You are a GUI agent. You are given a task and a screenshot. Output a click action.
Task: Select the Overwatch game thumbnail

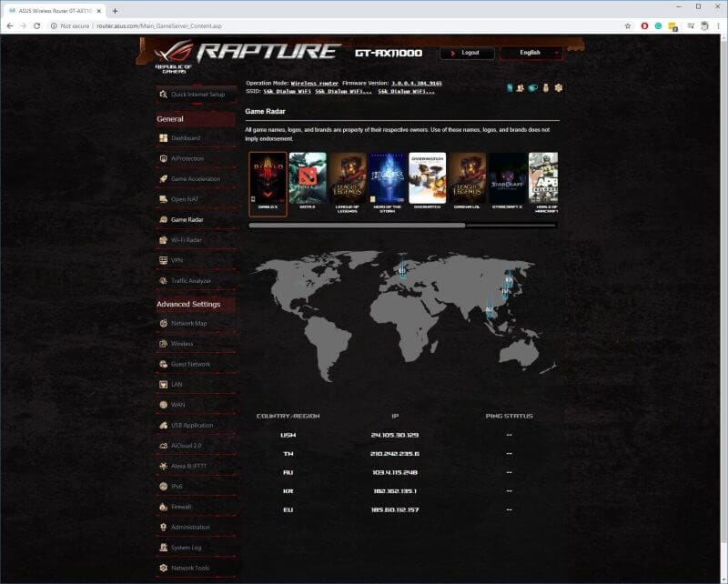pos(427,178)
